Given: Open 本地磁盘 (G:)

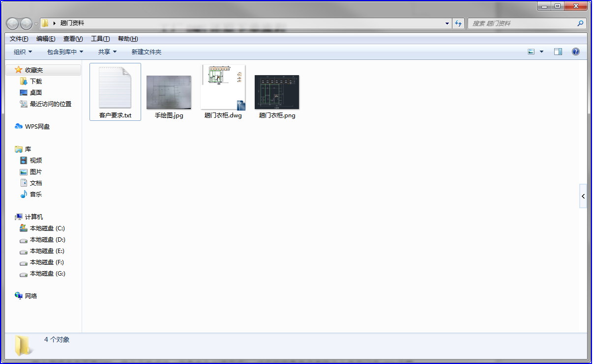Looking at the screenshot, I should (x=47, y=274).
